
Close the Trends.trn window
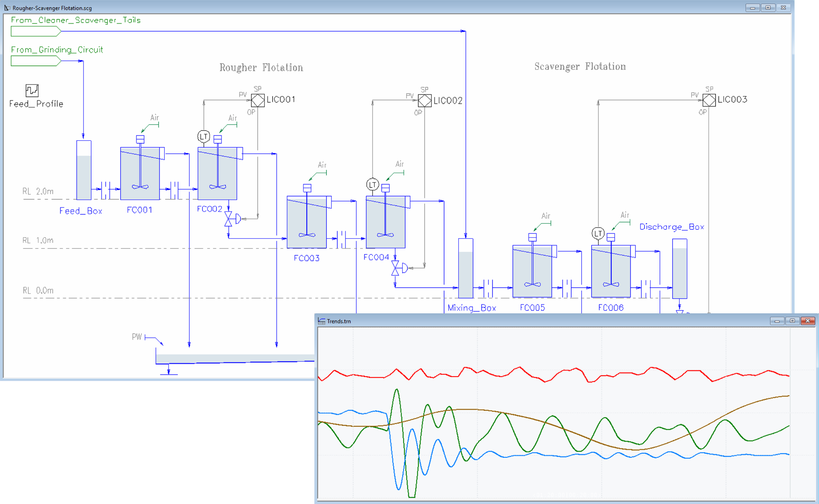pos(808,321)
